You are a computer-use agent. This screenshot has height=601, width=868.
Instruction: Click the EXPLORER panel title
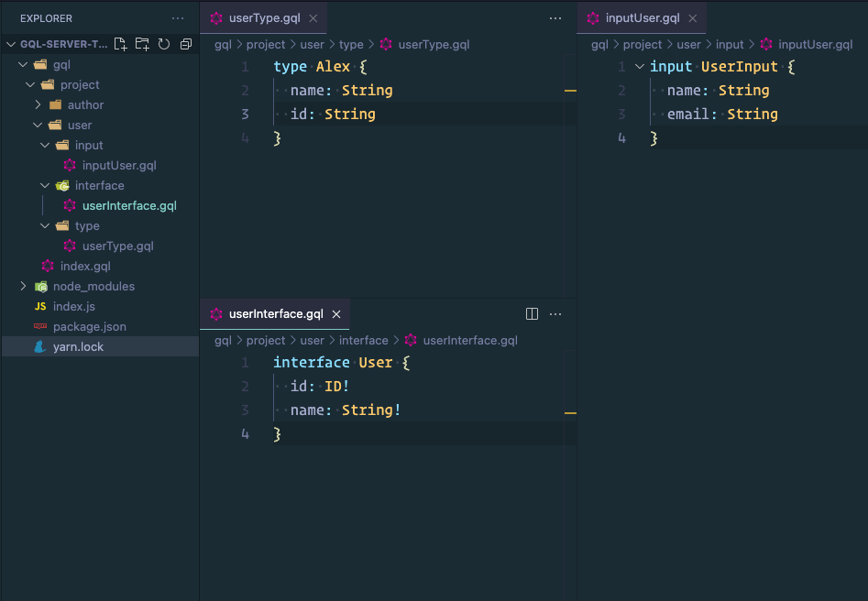coord(46,18)
